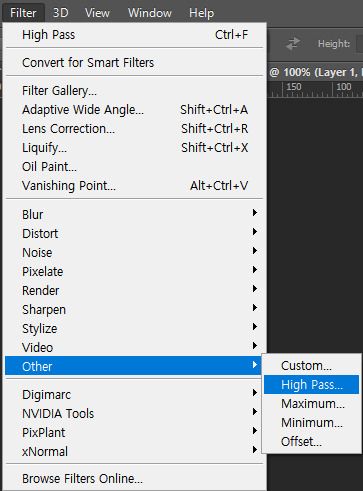Open the Window menu
Screen dimensions: 363x491
click(150, 13)
